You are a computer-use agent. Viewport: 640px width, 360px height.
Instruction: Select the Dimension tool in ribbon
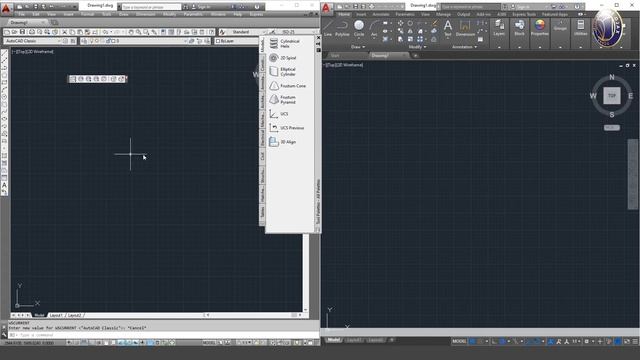click(x=465, y=28)
